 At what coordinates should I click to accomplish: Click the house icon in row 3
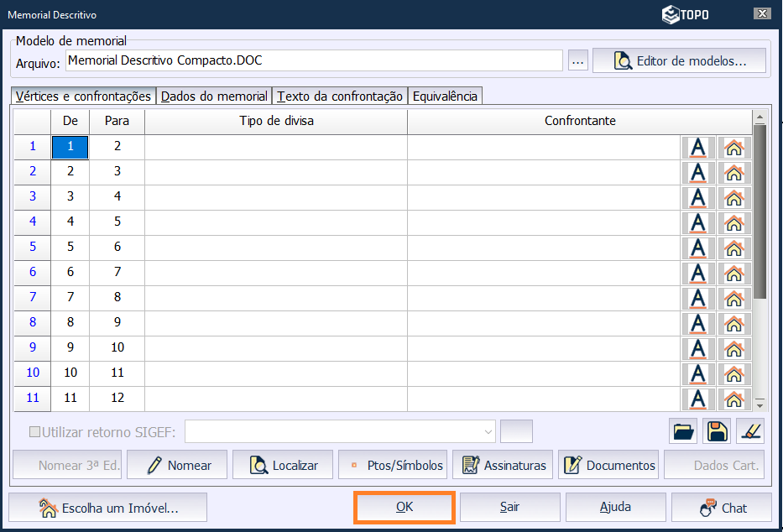point(733,198)
